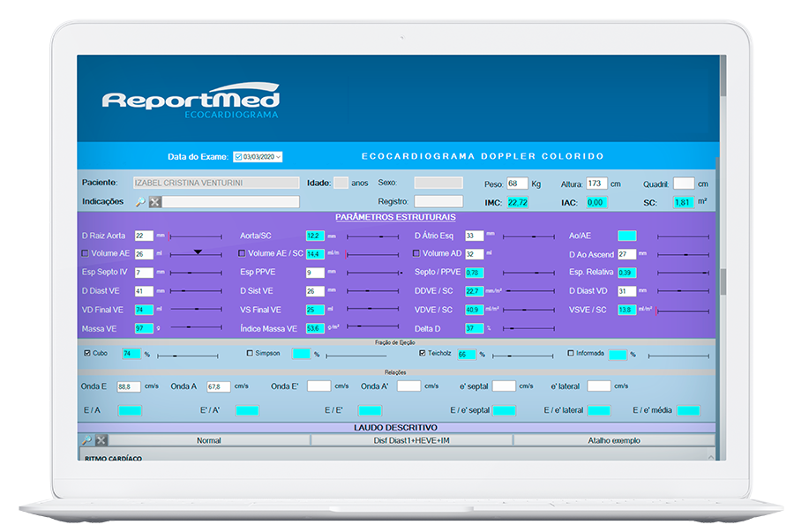Open the exam date dropdown arrow
Image resolution: width=794 pixels, height=532 pixels.
(278, 157)
